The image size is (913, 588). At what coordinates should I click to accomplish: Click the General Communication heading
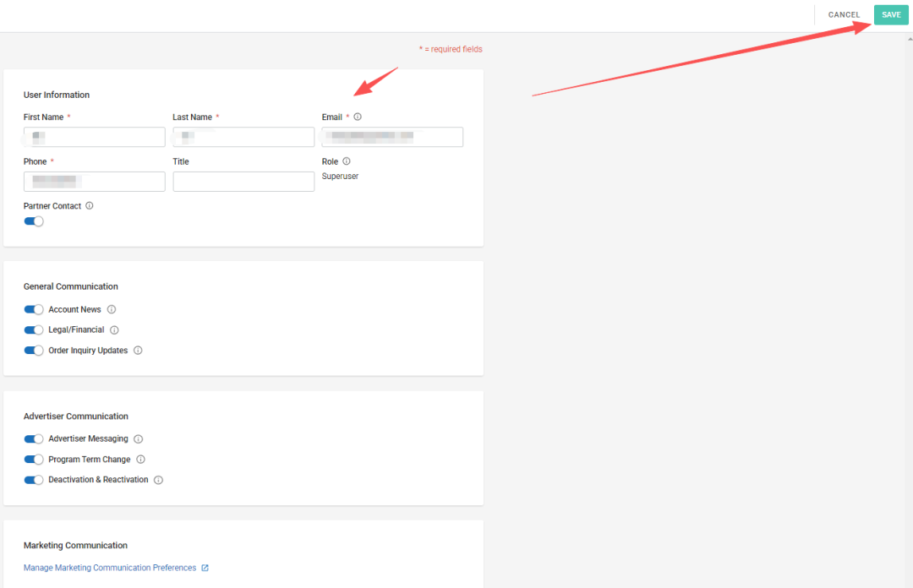[70, 286]
